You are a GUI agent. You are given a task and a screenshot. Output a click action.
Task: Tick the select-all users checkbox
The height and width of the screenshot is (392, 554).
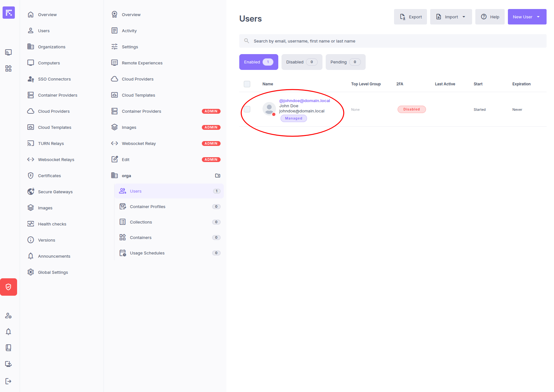pyautogui.click(x=247, y=84)
